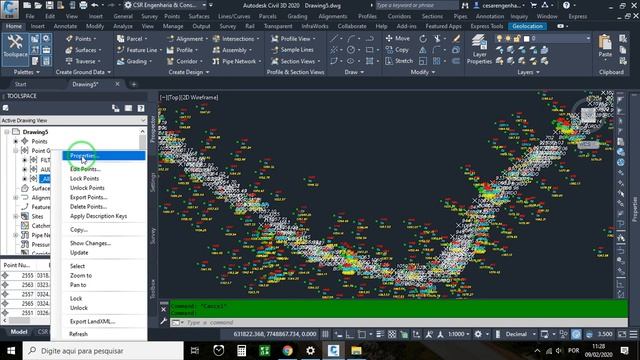
Task: Open the Civil 3D application menu
Action: click(x=9, y=9)
